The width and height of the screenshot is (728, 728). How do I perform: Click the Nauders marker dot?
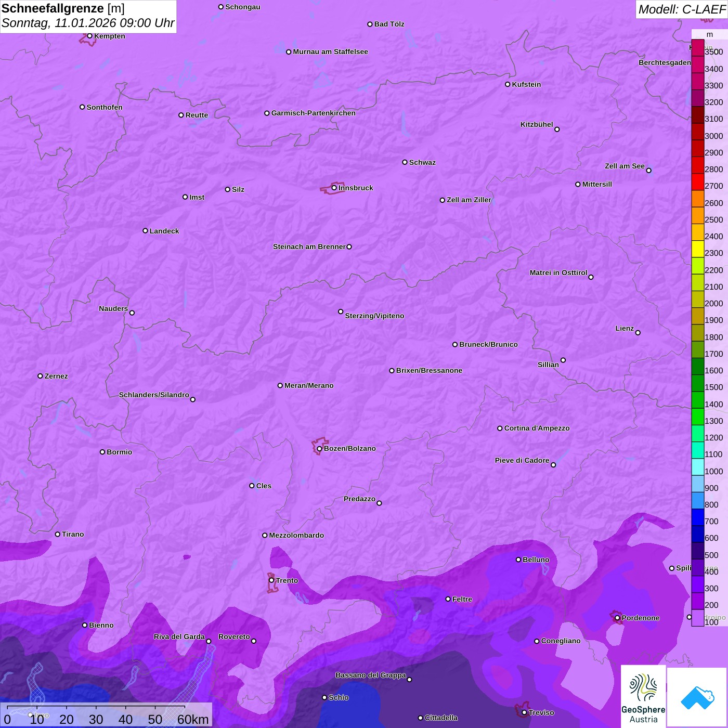click(x=132, y=313)
